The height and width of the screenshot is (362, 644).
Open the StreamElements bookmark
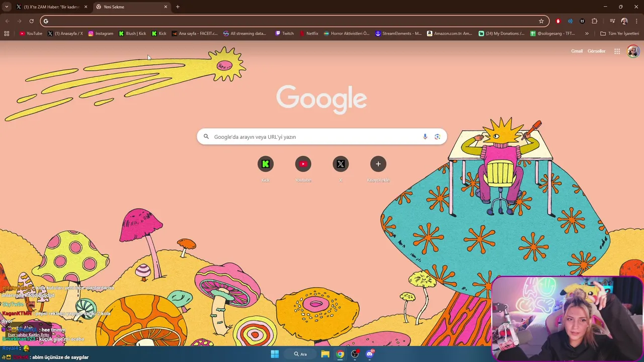398,34
